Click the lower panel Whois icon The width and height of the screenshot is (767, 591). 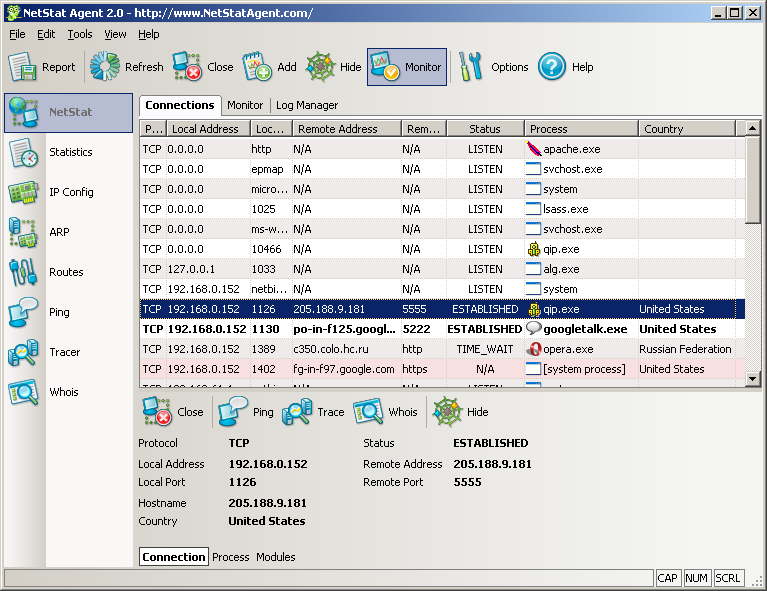(368, 412)
